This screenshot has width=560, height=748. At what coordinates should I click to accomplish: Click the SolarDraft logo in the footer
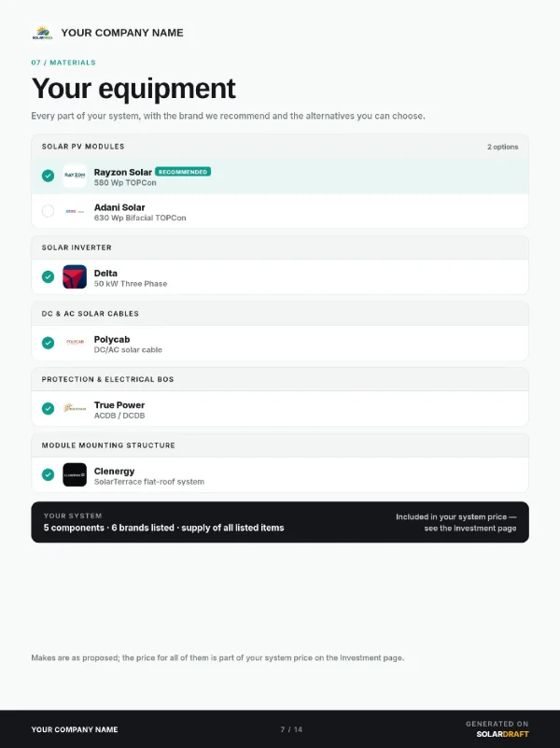point(502,734)
